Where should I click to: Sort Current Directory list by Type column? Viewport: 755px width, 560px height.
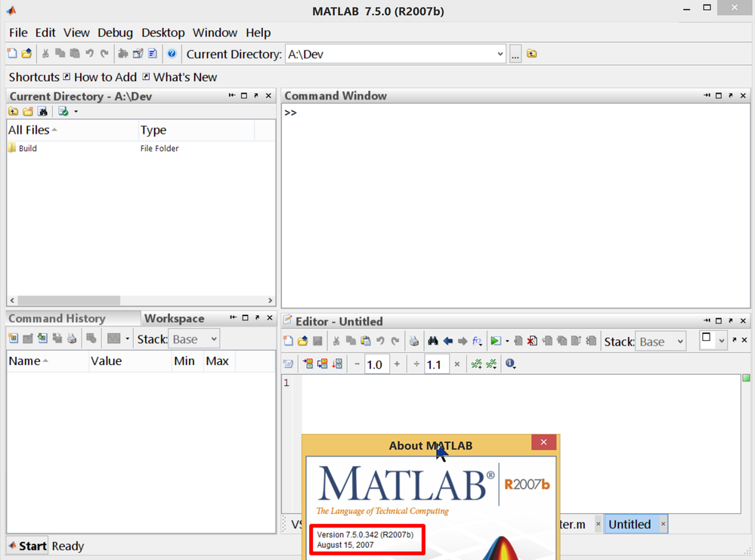(x=196, y=130)
